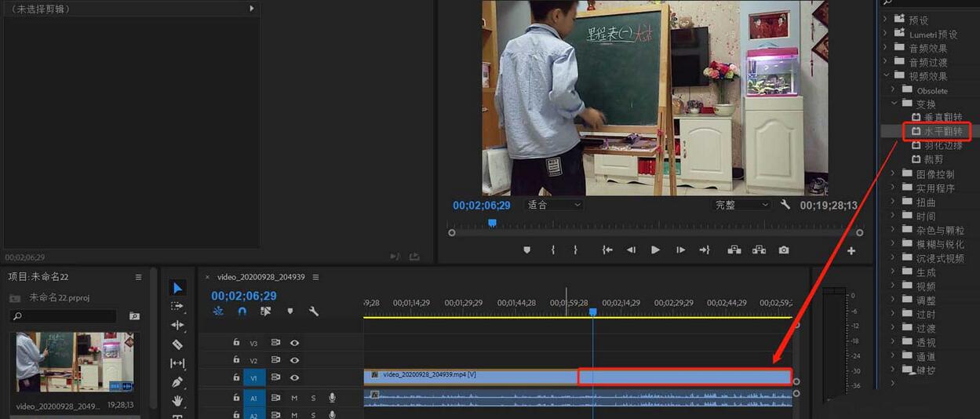Select the Pen tool

[177, 382]
